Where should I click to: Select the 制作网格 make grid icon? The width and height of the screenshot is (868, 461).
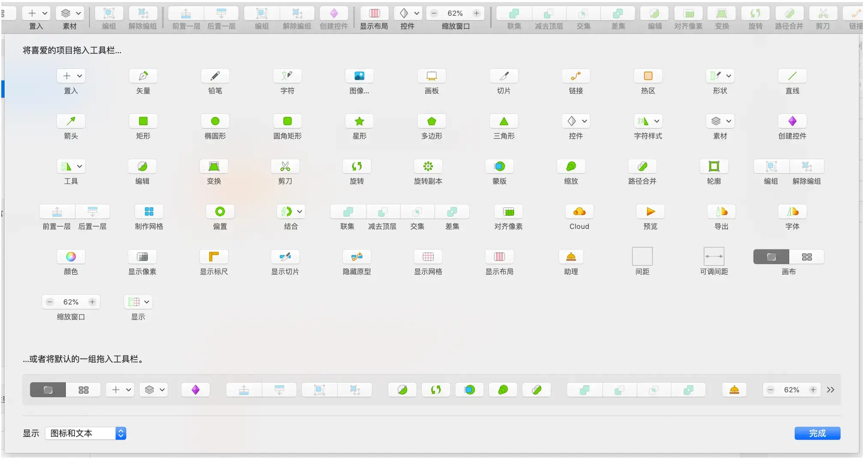[149, 212]
